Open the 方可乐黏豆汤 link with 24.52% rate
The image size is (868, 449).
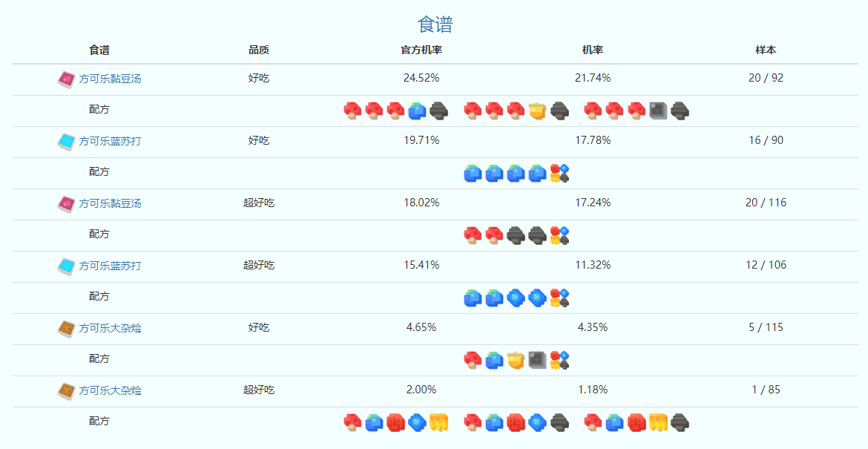pyautogui.click(x=110, y=79)
